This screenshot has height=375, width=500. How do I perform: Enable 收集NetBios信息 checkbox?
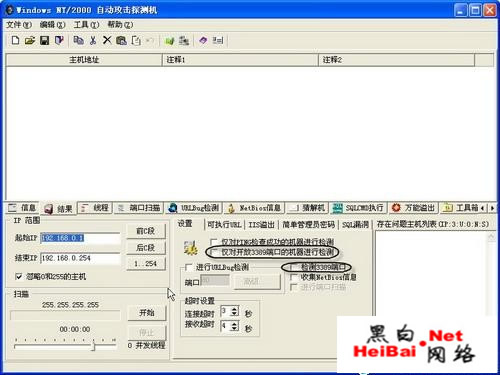click(x=294, y=277)
